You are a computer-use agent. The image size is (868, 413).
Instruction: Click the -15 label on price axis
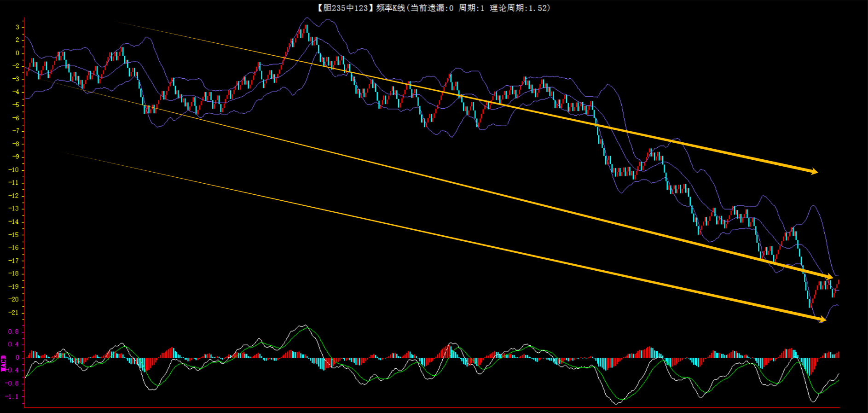14,235
